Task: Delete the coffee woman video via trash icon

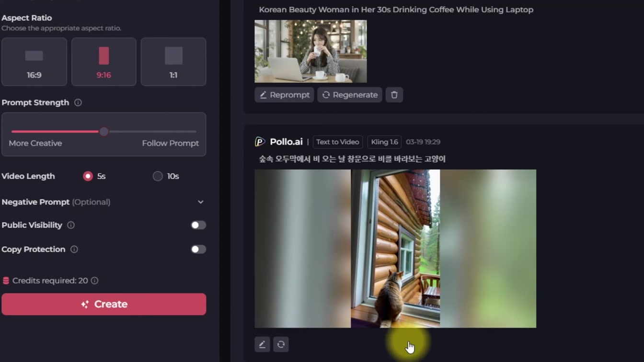Action: 394,95
